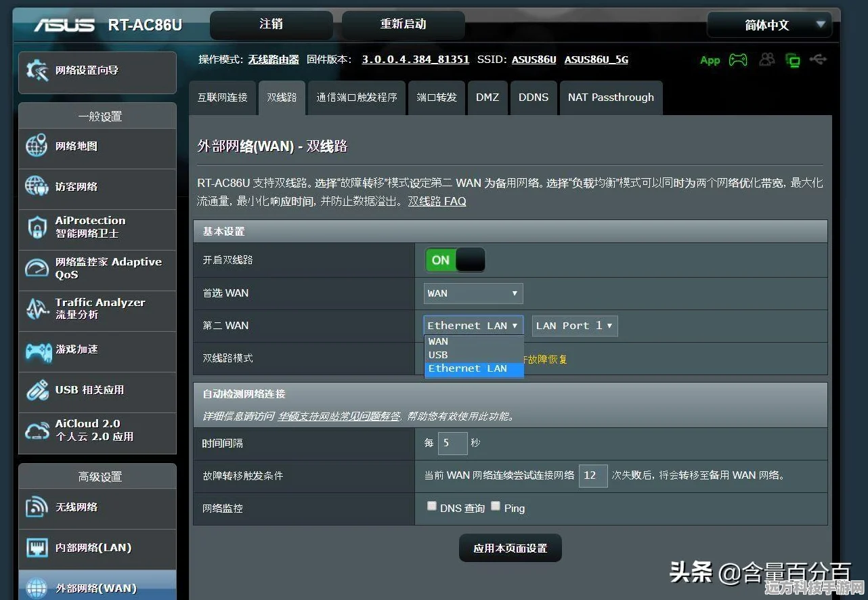Click the network setup wizard icon
Image resolution: width=868 pixels, height=600 pixels.
click(37, 70)
